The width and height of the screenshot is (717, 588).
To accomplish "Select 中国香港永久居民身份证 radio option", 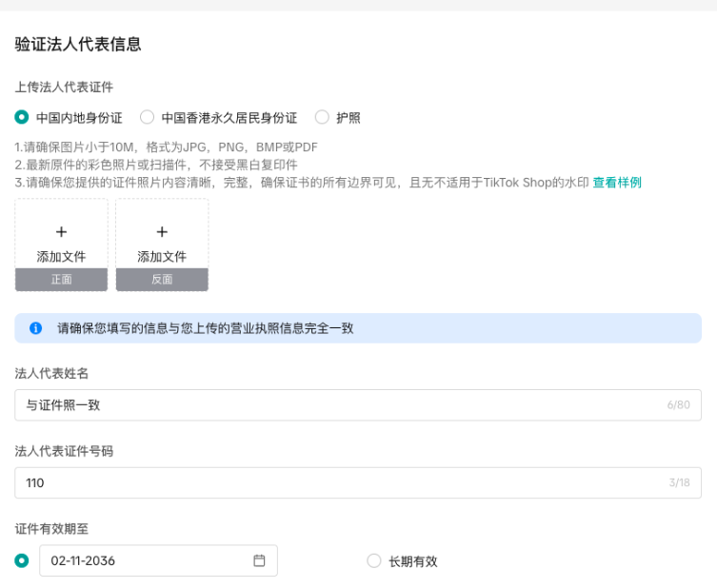I will coord(147,117).
